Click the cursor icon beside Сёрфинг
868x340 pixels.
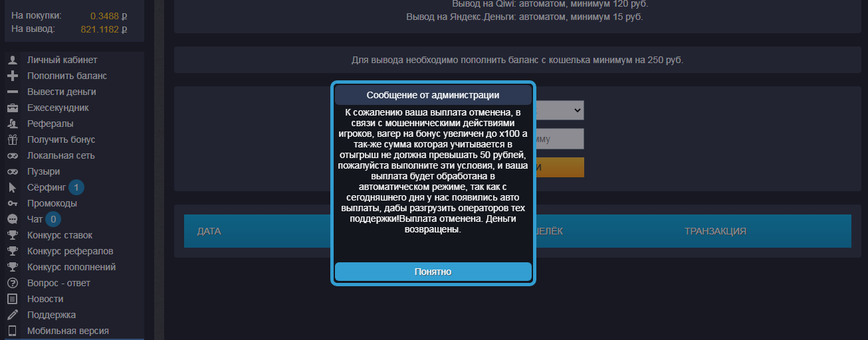click(13, 187)
